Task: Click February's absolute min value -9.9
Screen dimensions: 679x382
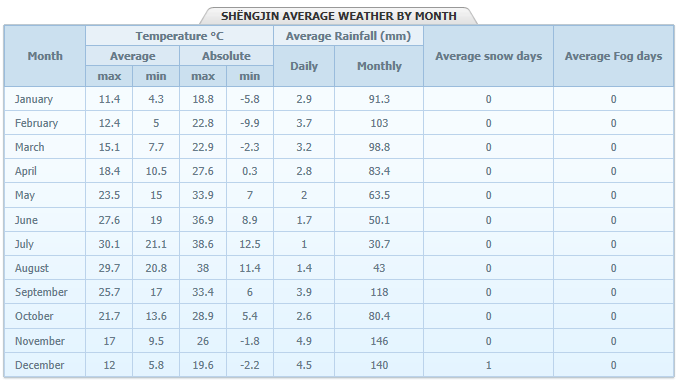Action: click(x=250, y=123)
